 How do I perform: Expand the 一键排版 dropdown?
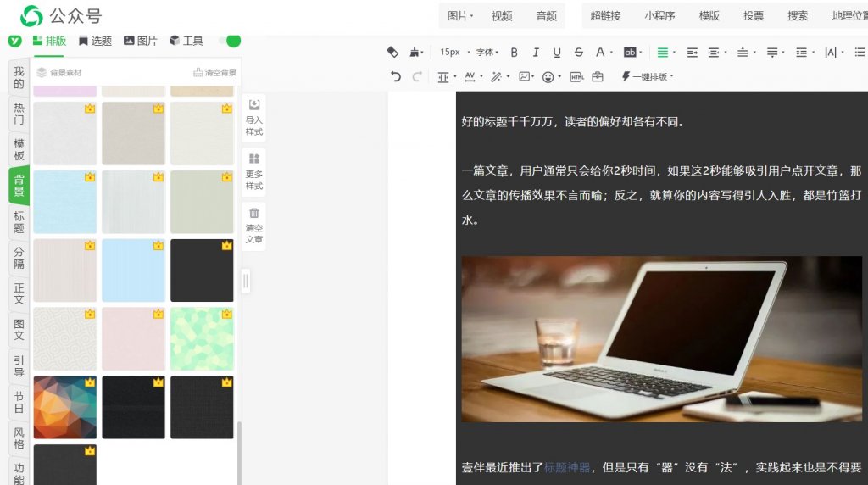(x=647, y=76)
